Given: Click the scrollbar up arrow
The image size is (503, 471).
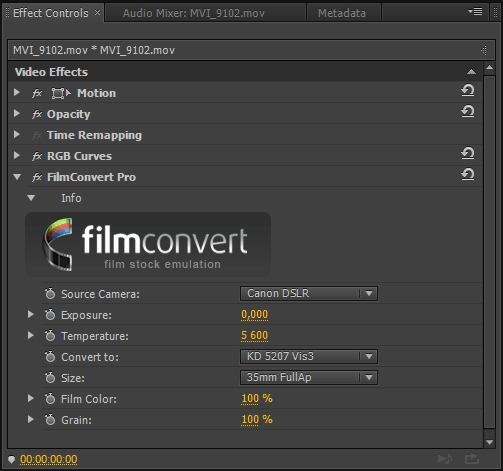Looking at the screenshot, I should 489,68.
